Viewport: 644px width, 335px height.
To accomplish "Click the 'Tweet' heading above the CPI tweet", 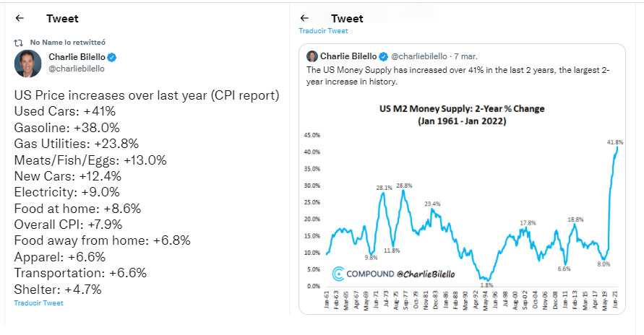I will [62, 19].
